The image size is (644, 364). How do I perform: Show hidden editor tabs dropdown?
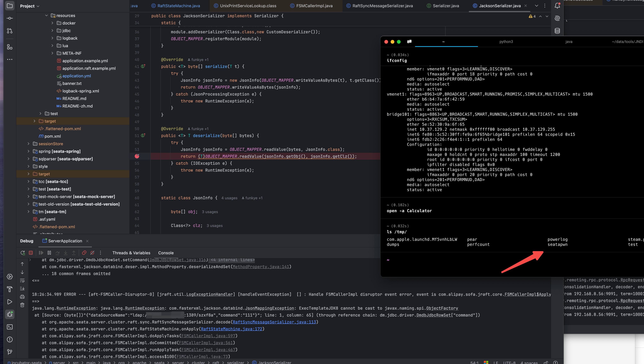click(536, 6)
